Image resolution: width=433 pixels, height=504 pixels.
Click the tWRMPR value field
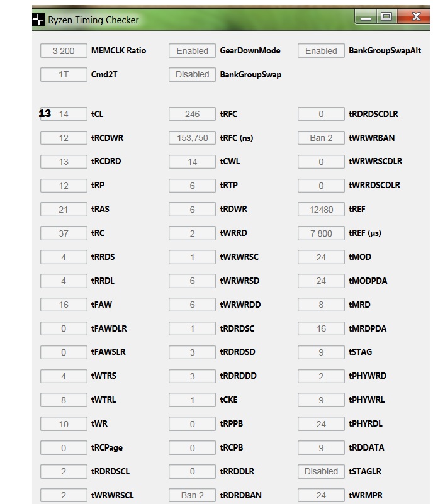click(x=321, y=495)
